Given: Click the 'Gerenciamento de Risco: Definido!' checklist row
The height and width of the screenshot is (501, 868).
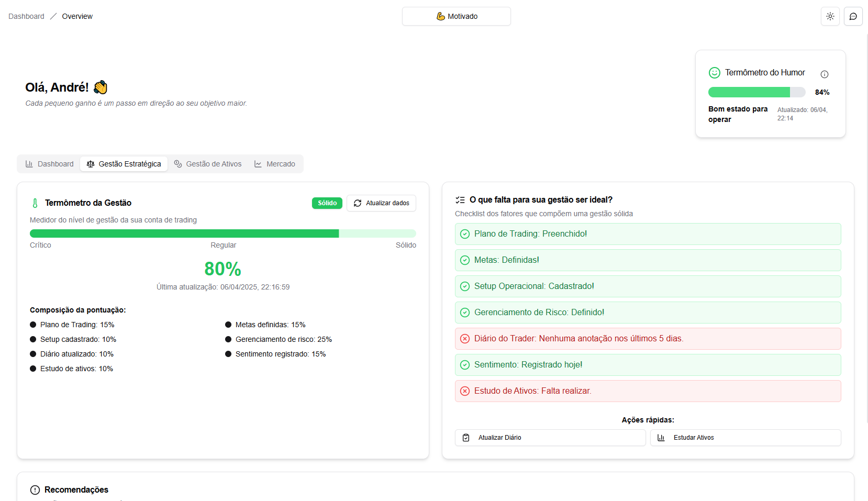Looking at the screenshot, I should coord(648,313).
